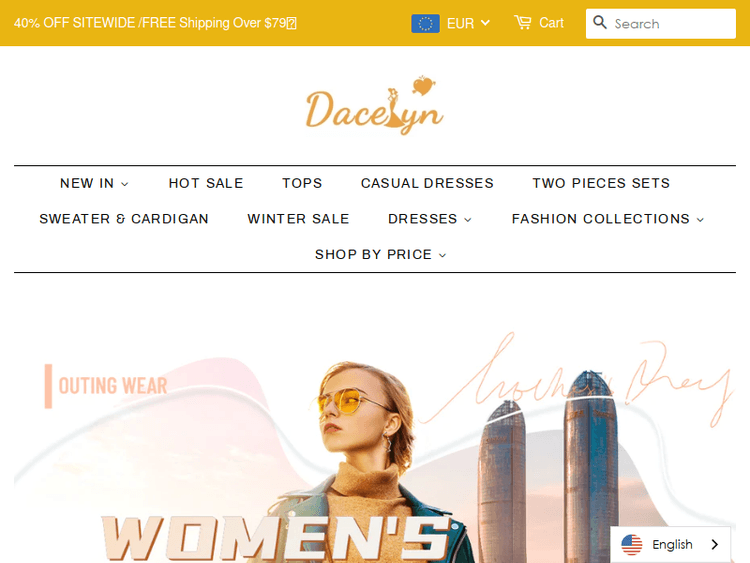Open the English language selector
The width and height of the screenshot is (750, 563).
pyautogui.click(x=670, y=544)
